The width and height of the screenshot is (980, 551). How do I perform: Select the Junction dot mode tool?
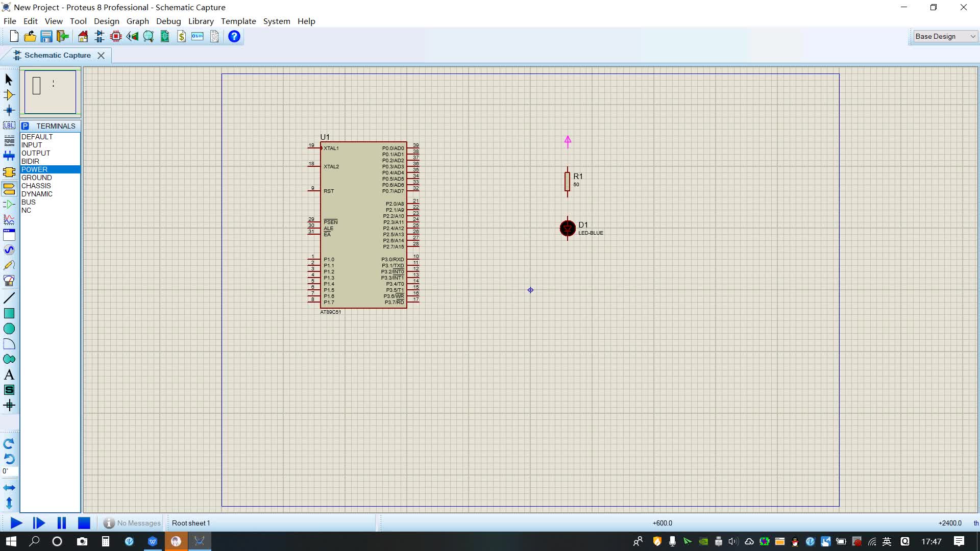pyautogui.click(x=9, y=110)
